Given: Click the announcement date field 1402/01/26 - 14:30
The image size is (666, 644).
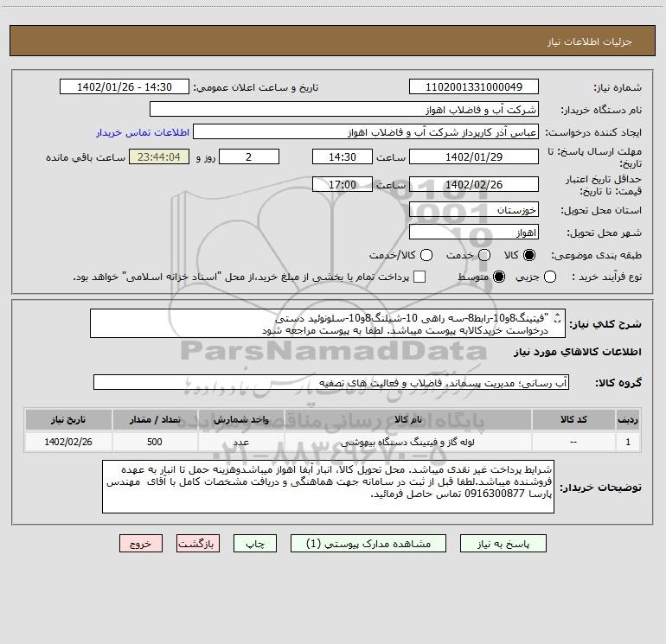Looking at the screenshot, I should click(125, 86).
